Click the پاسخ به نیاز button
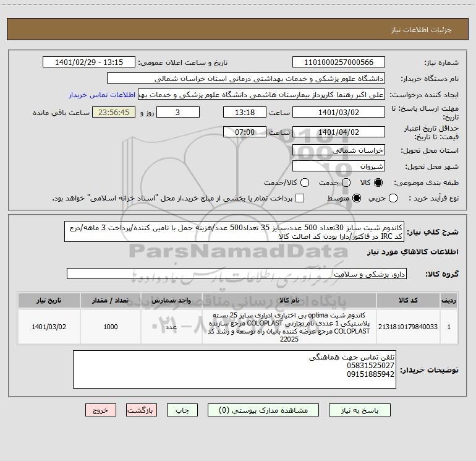This screenshot has height=461, width=476. tap(359, 410)
